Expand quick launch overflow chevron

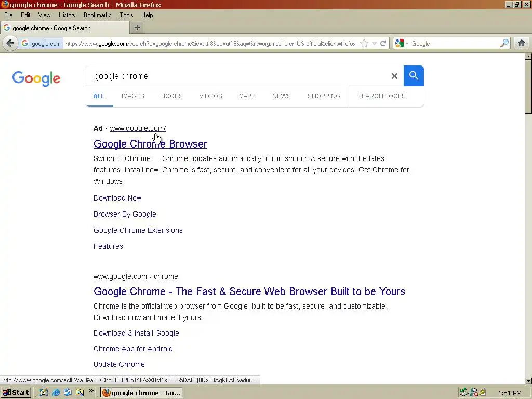pyautogui.click(x=91, y=391)
